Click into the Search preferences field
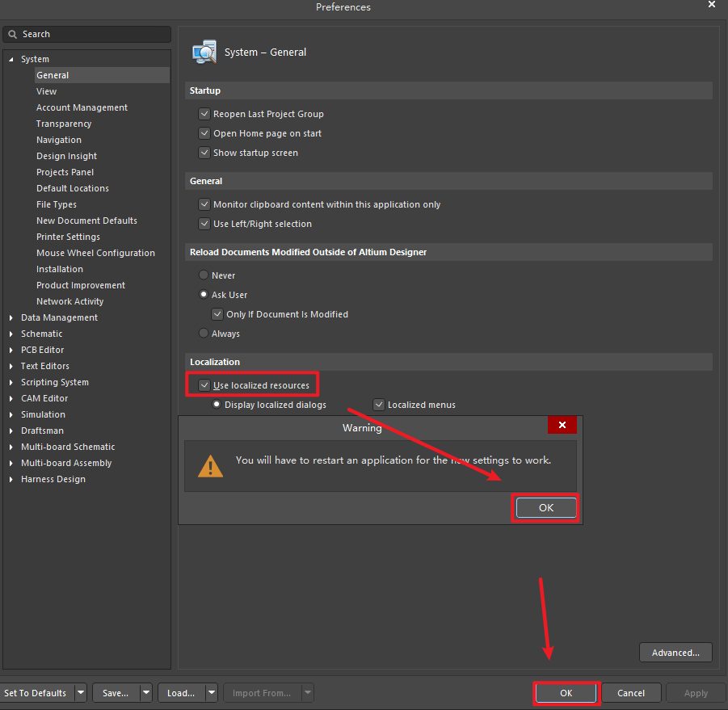The image size is (728, 710). point(93,35)
